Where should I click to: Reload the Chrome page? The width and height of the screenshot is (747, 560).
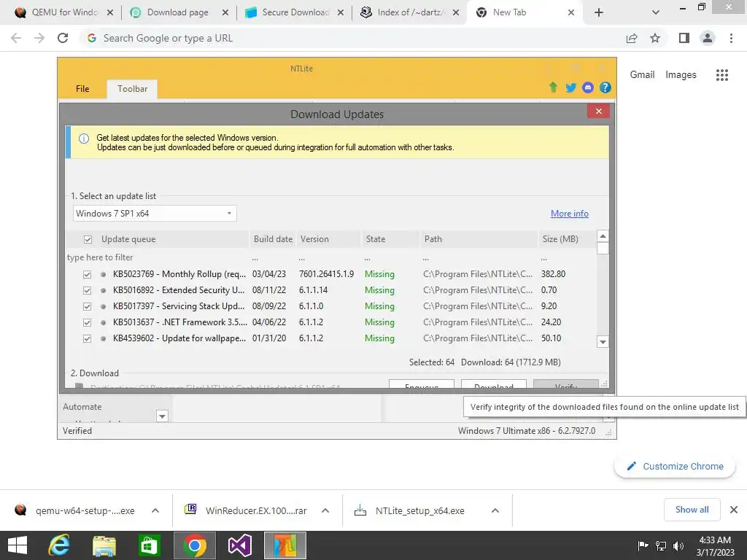tap(63, 38)
